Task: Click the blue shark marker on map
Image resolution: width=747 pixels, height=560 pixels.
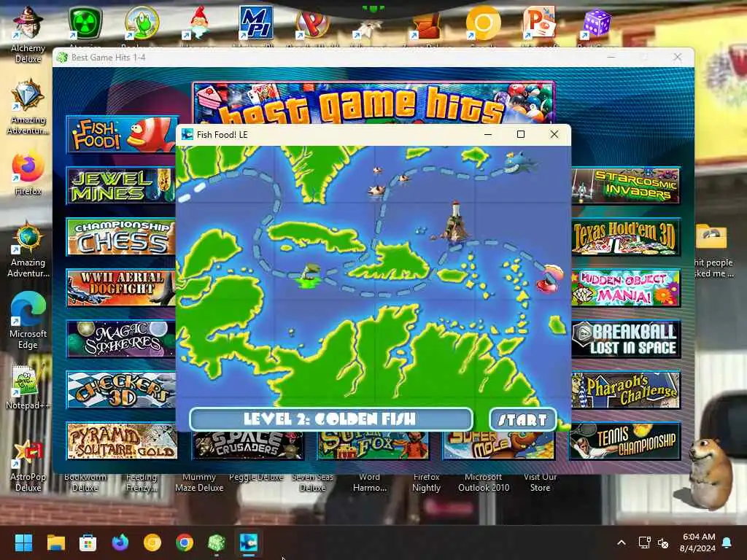Action: pyautogui.click(x=521, y=163)
